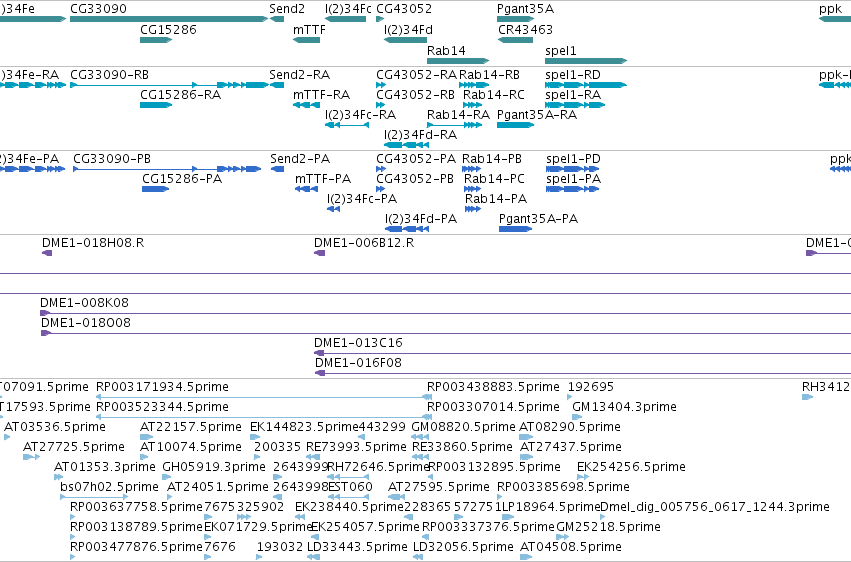Select the GM13404.3prime EST label
The height and width of the screenshot is (562, 851).
624,407
